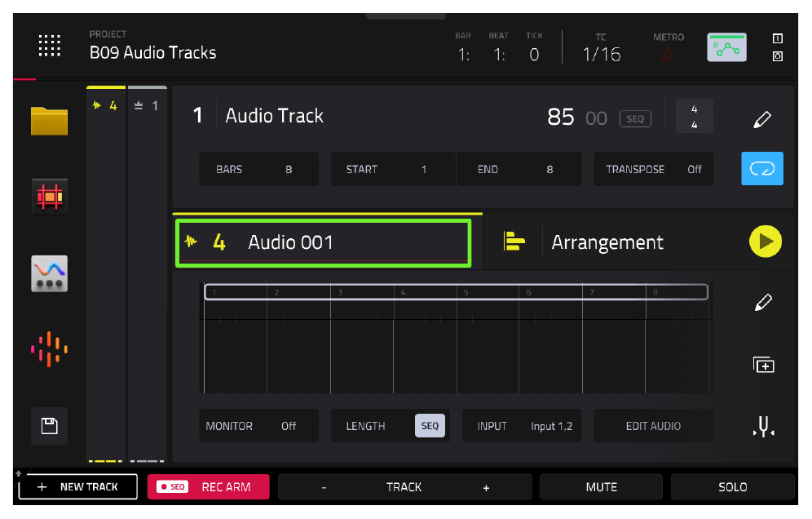This screenshot has height=519, width=812.
Task: Click the sequence number 1
Action: click(x=198, y=115)
